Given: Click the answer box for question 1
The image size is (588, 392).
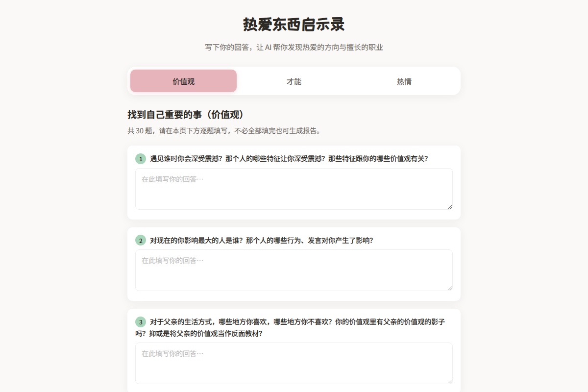Looking at the screenshot, I should [x=294, y=189].
